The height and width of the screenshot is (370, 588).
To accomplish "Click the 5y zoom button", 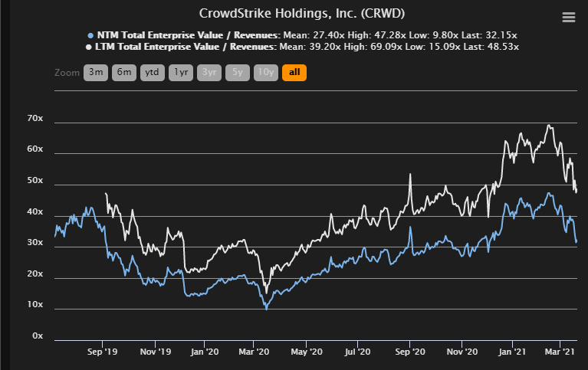I will click(238, 72).
